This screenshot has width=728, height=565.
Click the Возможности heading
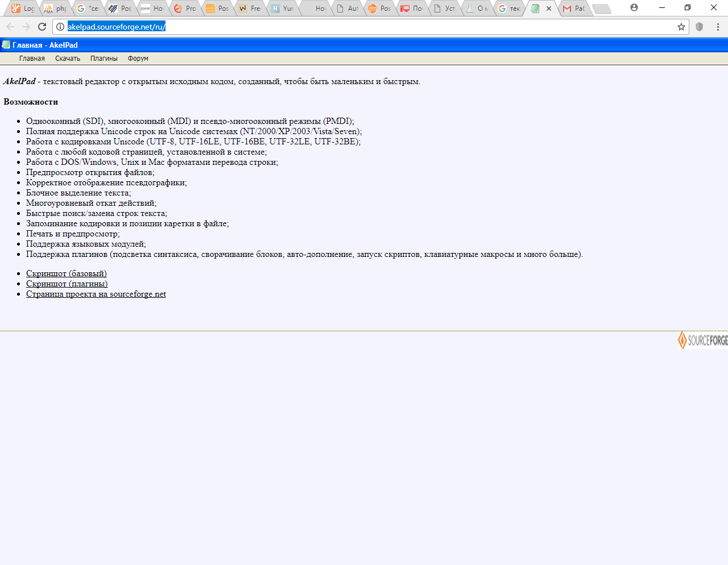click(x=31, y=102)
